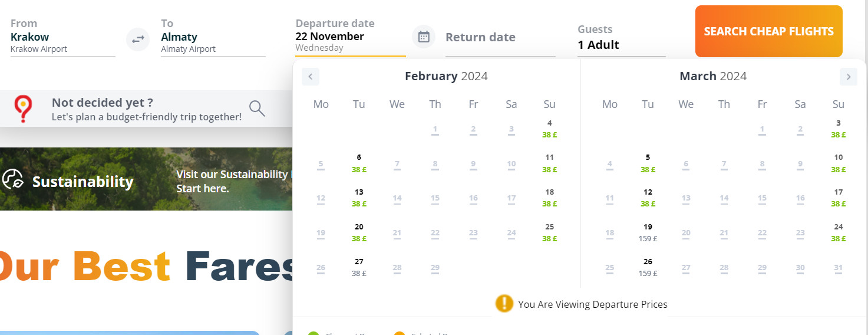Select the Departure date 22 November field

tap(351, 37)
